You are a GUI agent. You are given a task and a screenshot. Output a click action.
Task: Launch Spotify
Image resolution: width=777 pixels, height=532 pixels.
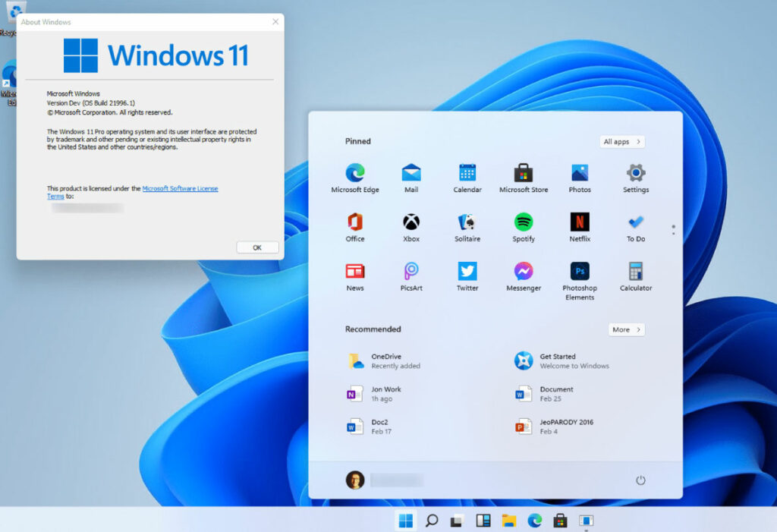pos(524,227)
